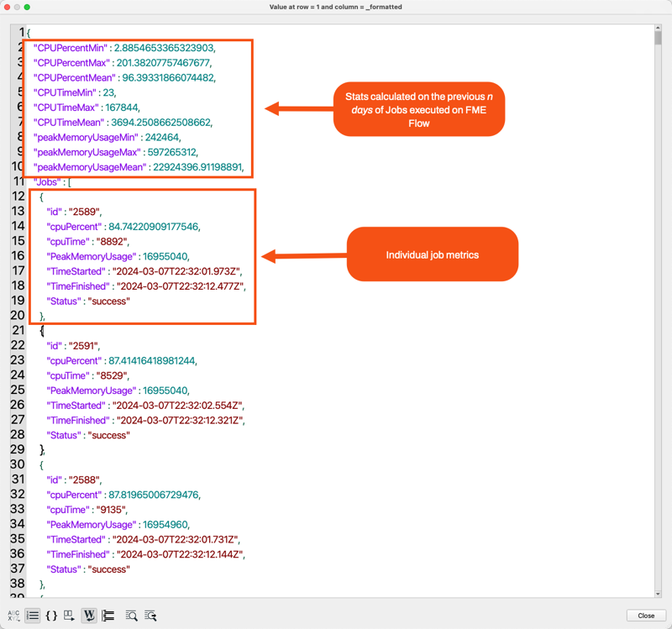Click cpuTime value "9135"

tap(112, 510)
